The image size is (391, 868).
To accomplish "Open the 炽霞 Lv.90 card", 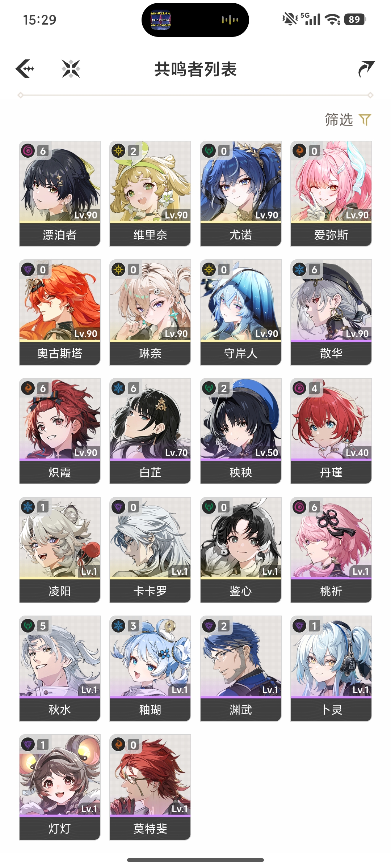I will pos(60,431).
